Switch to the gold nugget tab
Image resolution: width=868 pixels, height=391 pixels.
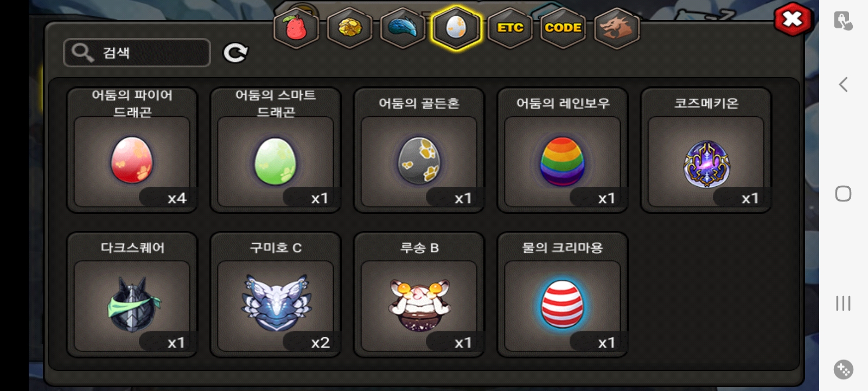(349, 28)
